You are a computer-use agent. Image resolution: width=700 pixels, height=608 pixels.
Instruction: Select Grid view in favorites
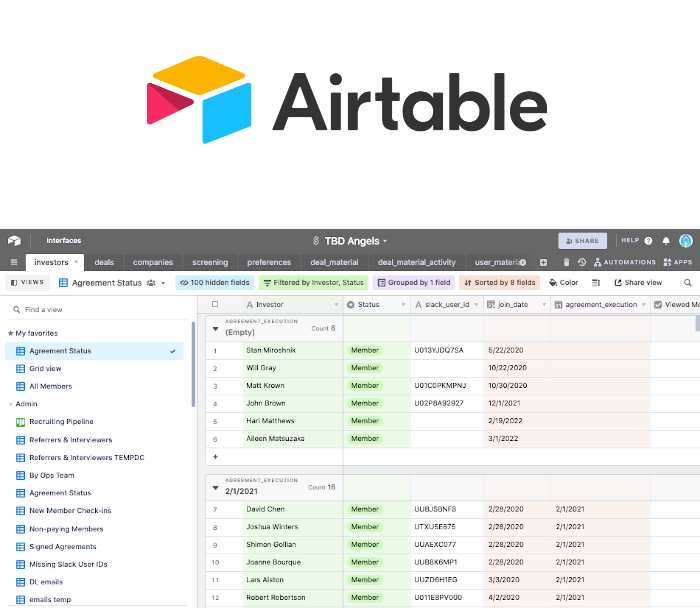[x=45, y=369]
